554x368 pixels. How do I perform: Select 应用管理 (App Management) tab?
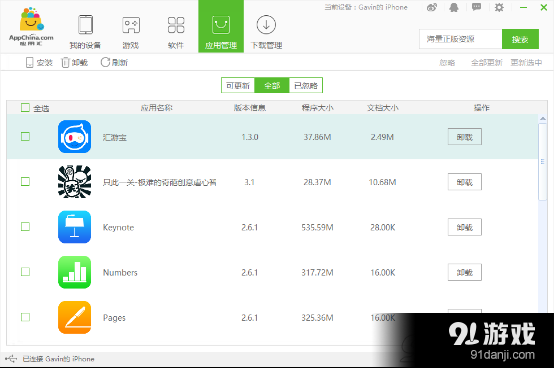click(x=221, y=26)
